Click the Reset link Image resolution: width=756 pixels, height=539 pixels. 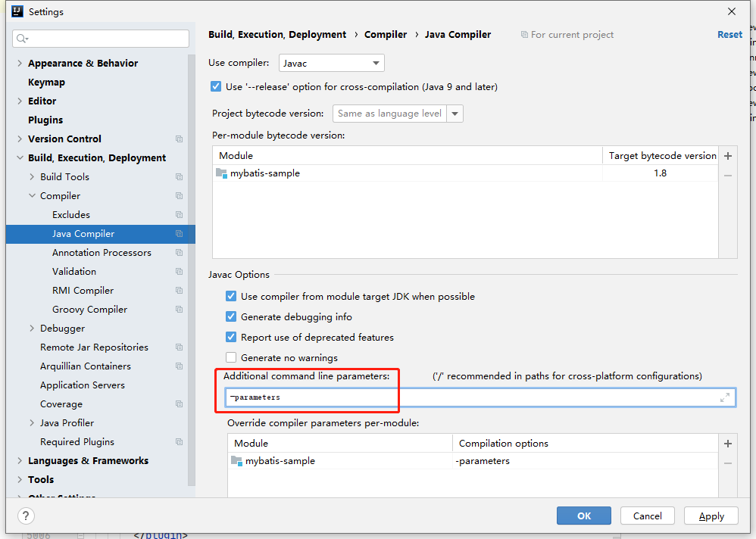(x=729, y=35)
